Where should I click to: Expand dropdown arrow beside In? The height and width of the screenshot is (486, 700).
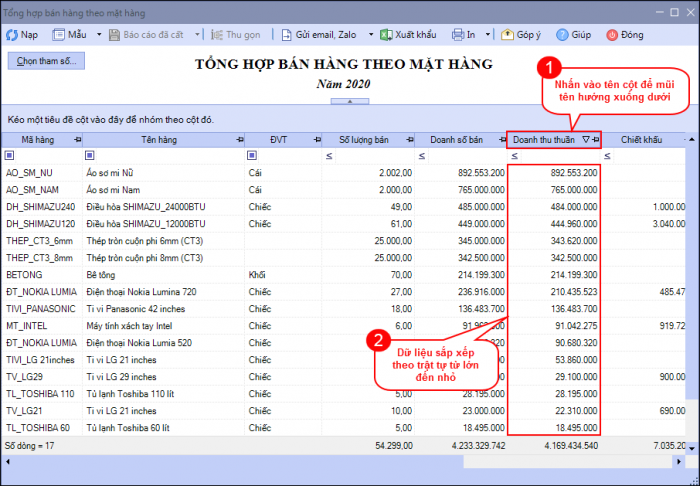[x=486, y=34]
